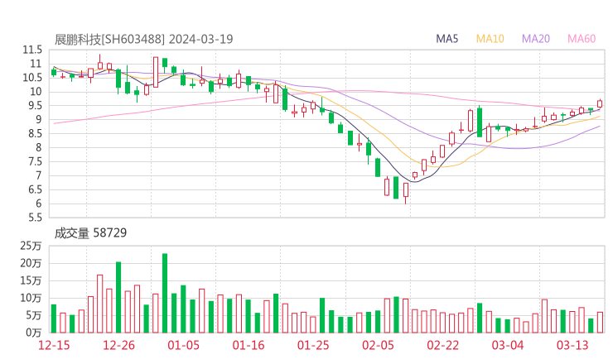The width and height of the screenshot is (613, 364).
Task: Click the 5.5 price axis label
Action: pos(34,218)
